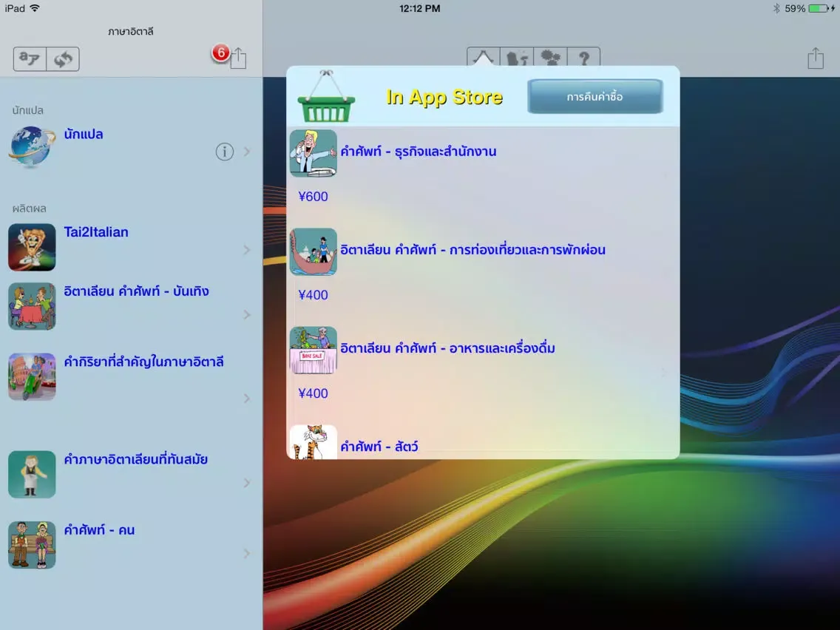Open อิตาเลียน คำศัพท์ - การท่องเที่ยวและการพักผ่อน item

coord(472,250)
